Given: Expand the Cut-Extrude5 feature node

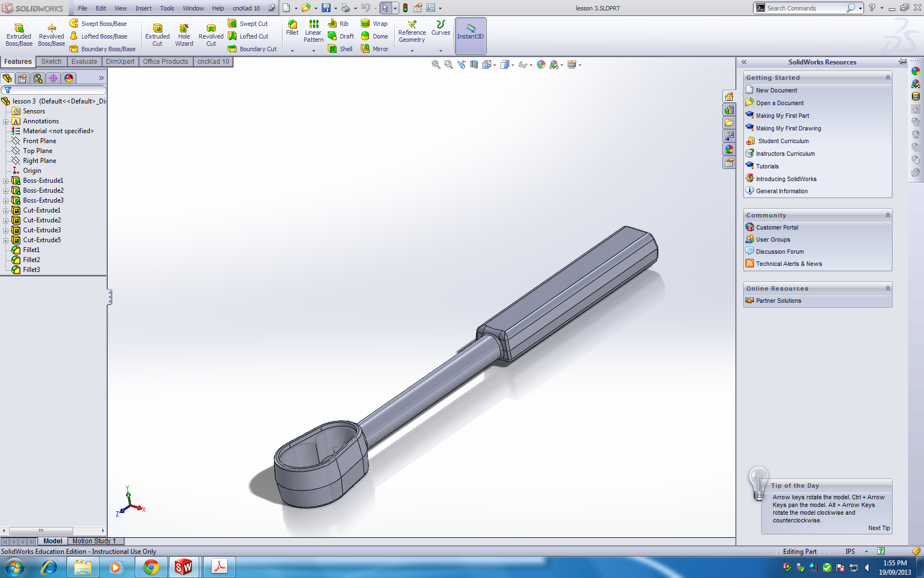Looking at the screenshot, I should 6,240.
